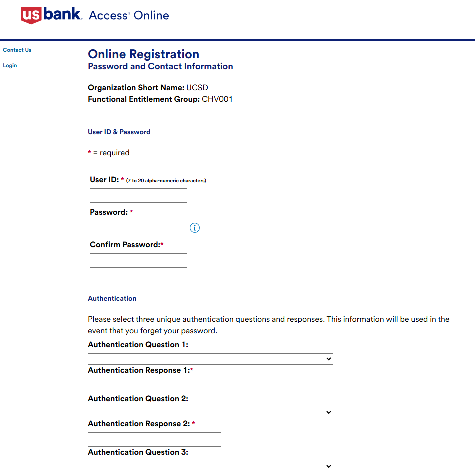
Task: Open the Authentication Question 2 dropdown
Action: tap(210, 412)
